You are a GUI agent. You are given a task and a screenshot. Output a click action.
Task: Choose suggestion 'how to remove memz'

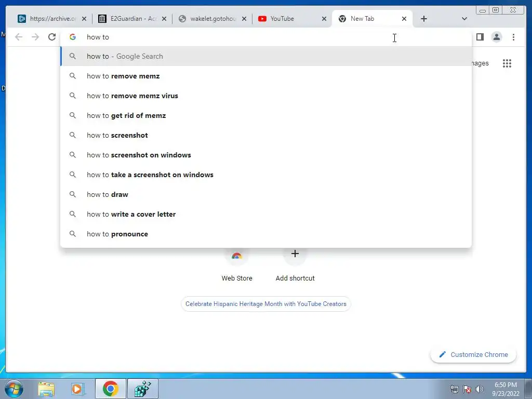[x=266, y=76]
